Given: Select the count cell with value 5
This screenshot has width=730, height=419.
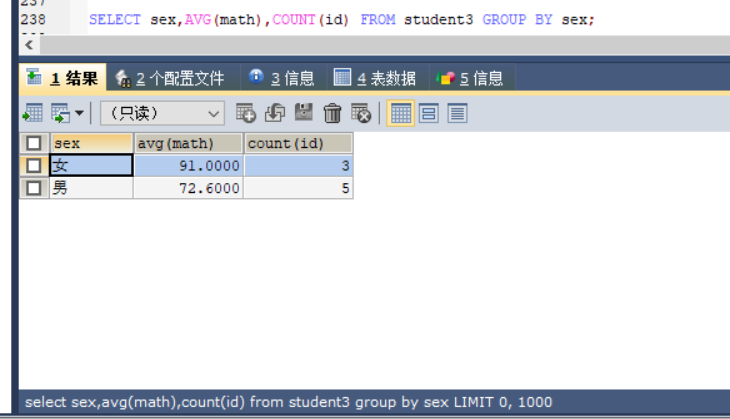Looking at the screenshot, I should click(x=298, y=188).
